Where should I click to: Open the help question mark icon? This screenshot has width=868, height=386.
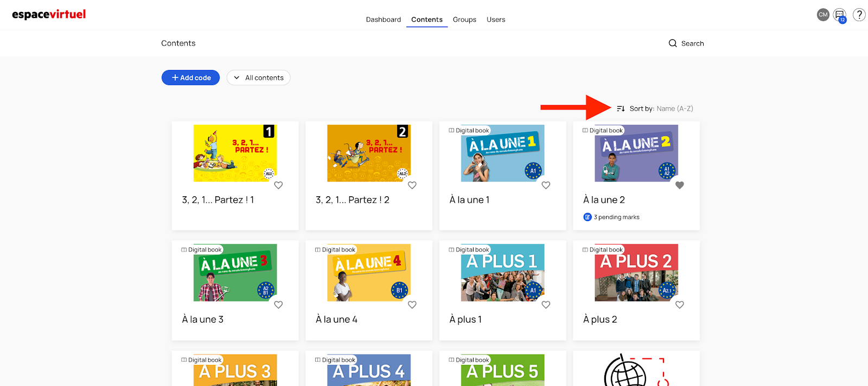click(859, 15)
